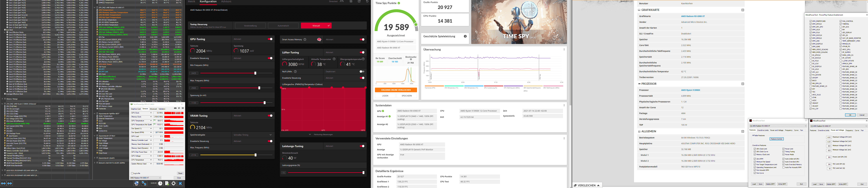This screenshot has height=188, width=868.
Task: Open the Fan Speed (RPM) dropdown in GPU-Z
Action: coord(151,132)
